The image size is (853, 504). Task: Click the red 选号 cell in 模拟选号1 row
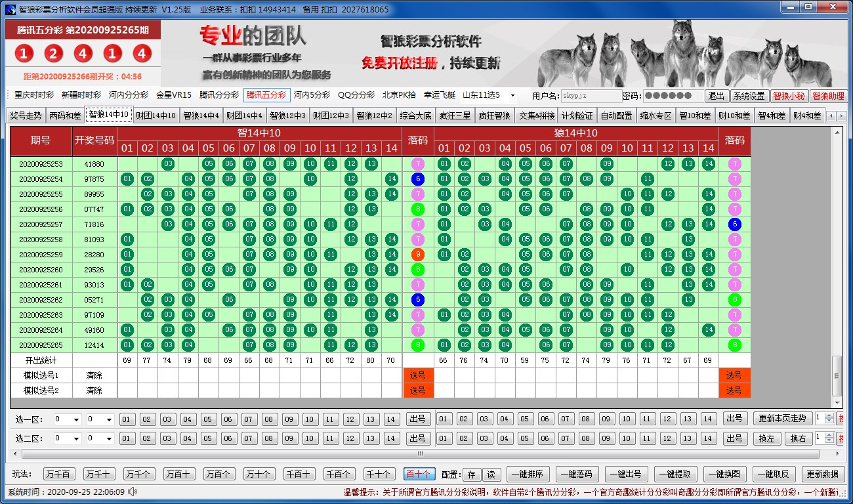click(418, 375)
